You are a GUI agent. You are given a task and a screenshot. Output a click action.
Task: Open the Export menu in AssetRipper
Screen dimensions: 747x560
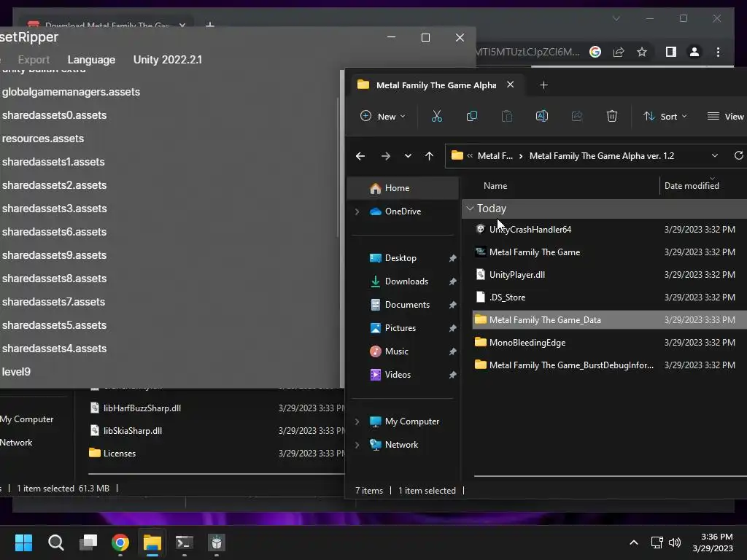pos(34,60)
